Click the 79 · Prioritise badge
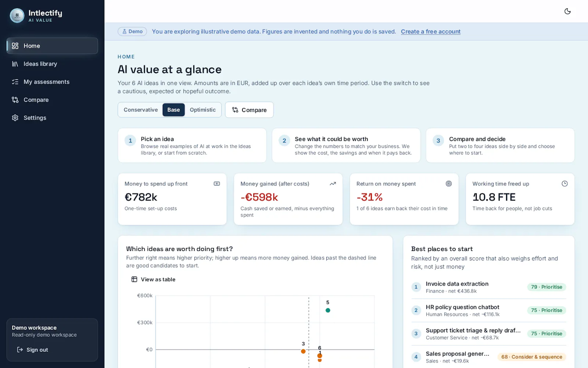Screen dimensions: 588x368 click(546, 287)
